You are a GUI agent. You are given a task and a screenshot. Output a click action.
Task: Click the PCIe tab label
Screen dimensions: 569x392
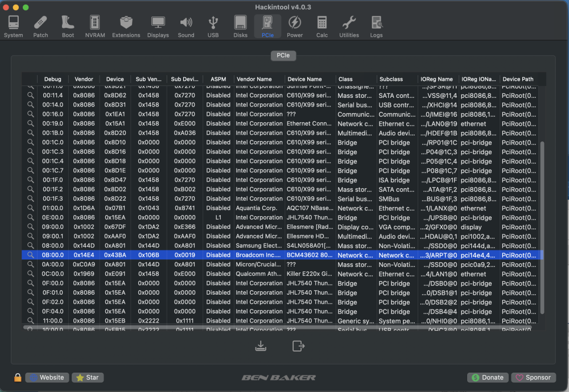tap(283, 56)
